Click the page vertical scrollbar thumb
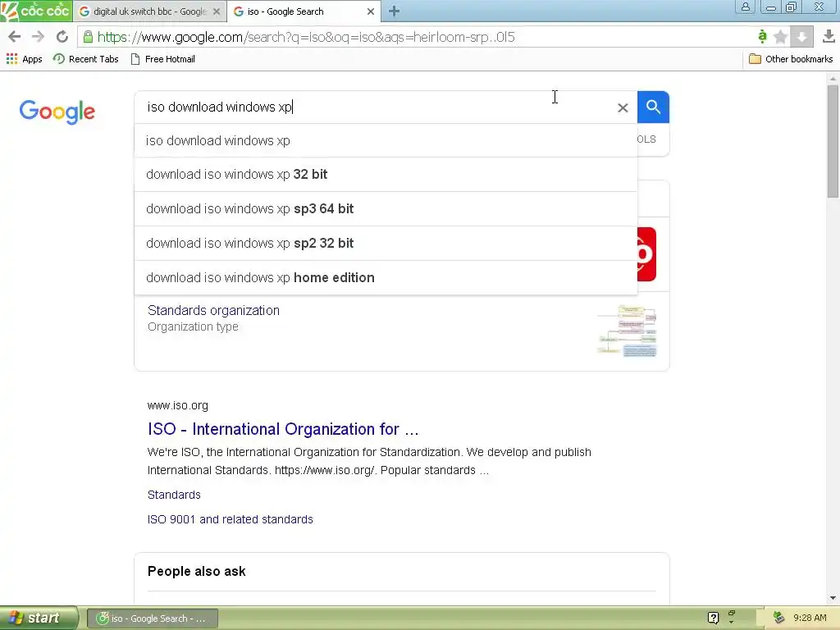840x630 pixels. point(833,140)
